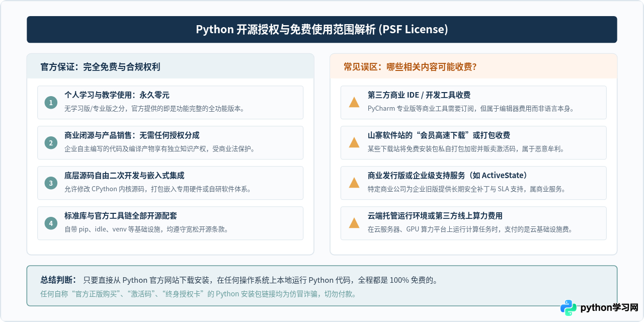Select the header "官方保证：完全免费与合规权利"
The image size is (644, 322).
101,67
